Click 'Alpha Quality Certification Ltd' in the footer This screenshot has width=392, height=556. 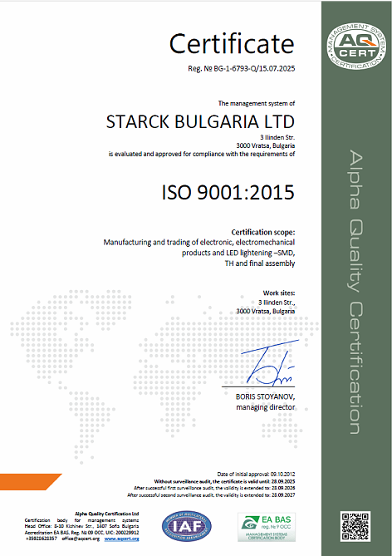click(x=106, y=514)
